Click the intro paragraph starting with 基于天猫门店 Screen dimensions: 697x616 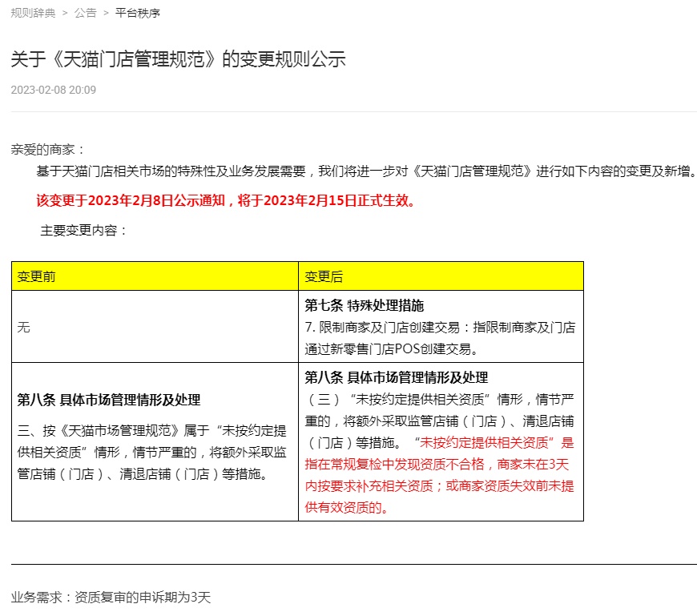pyautogui.click(x=365, y=171)
